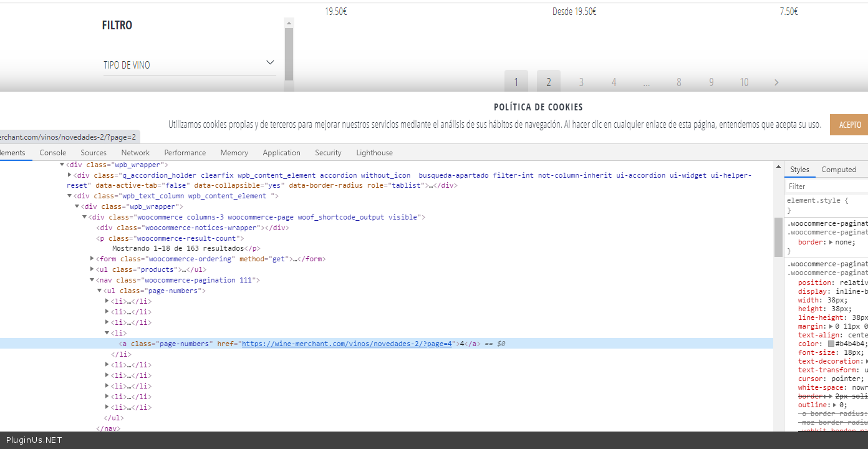Viewport: 868px width, 449px height.
Task: Expand the q_accordion_holder div node
Action: pos(69,175)
